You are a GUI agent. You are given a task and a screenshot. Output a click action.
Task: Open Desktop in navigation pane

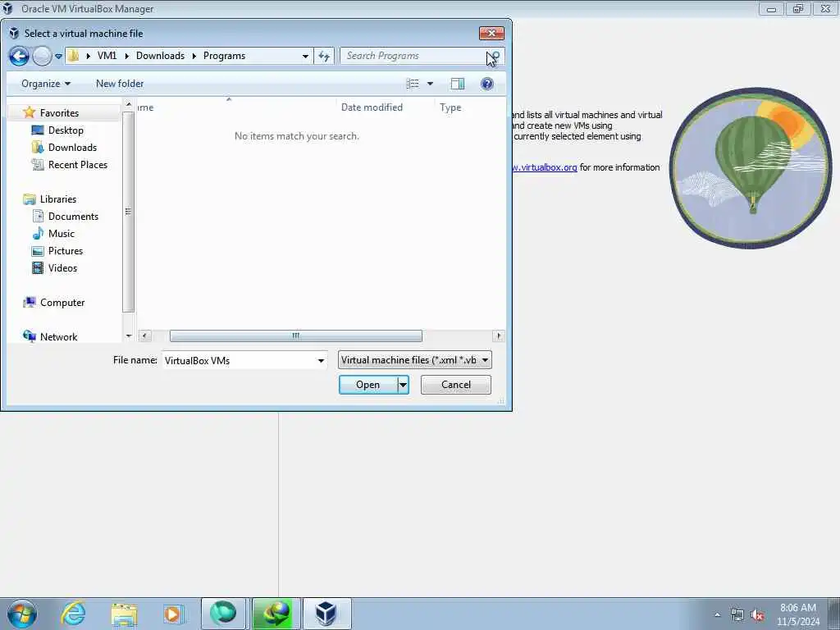click(x=66, y=130)
